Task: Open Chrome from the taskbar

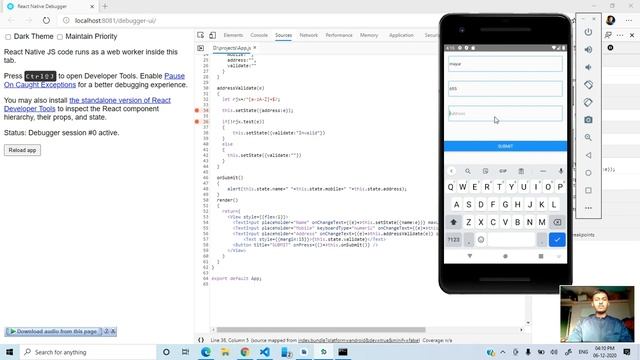Action: click(245, 352)
